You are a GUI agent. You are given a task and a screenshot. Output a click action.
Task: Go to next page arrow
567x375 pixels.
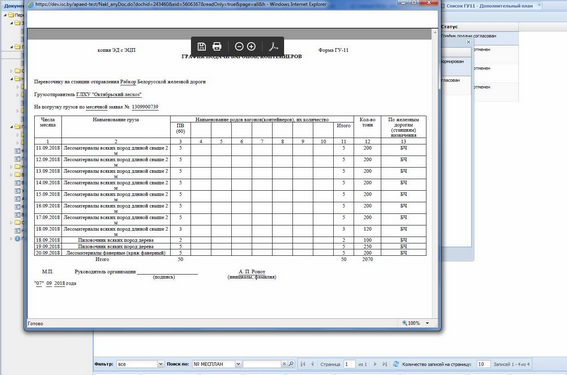coord(375,364)
